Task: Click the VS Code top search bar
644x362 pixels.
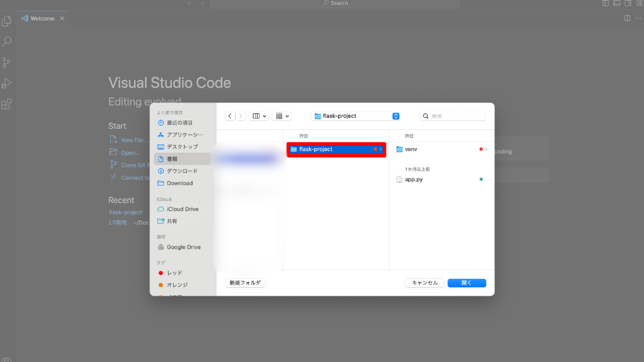Action: [x=335, y=3]
